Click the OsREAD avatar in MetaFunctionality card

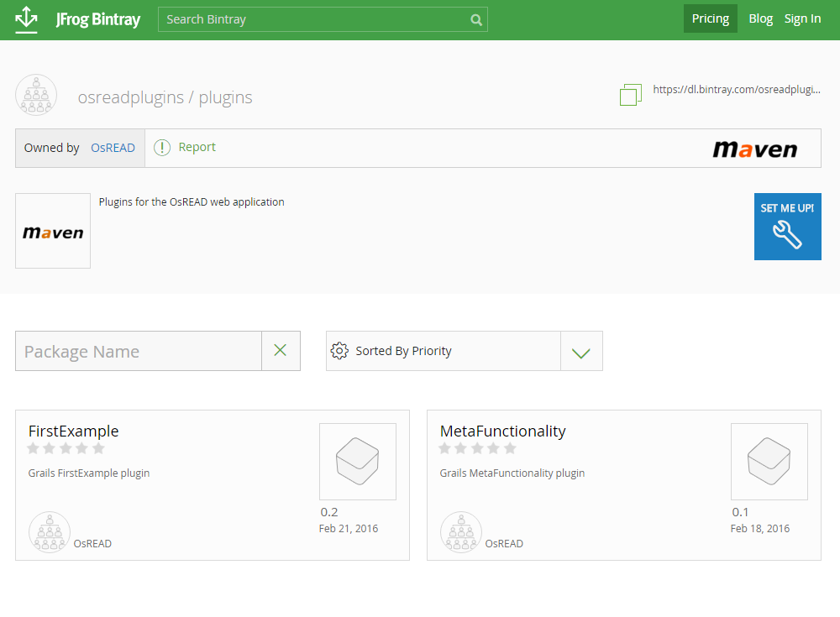pyautogui.click(x=460, y=532)
